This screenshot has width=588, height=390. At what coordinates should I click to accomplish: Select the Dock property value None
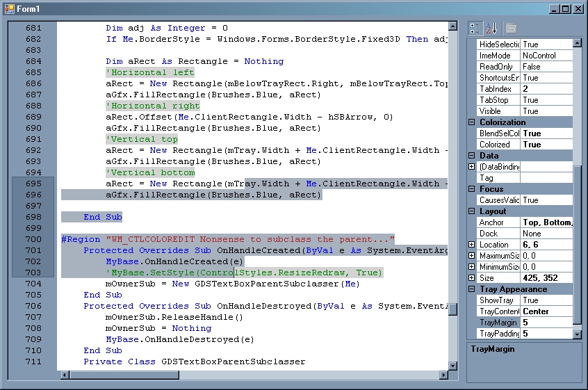coord(546,234)
